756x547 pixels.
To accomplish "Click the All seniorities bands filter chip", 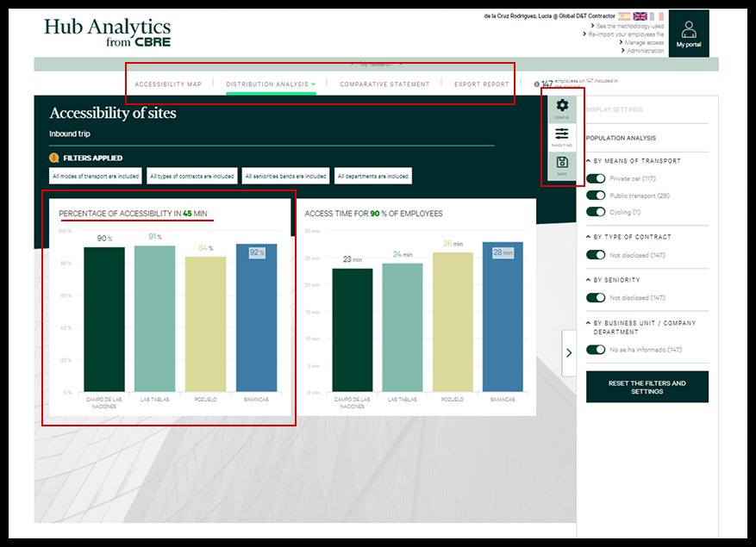I will tap(285, 176).
